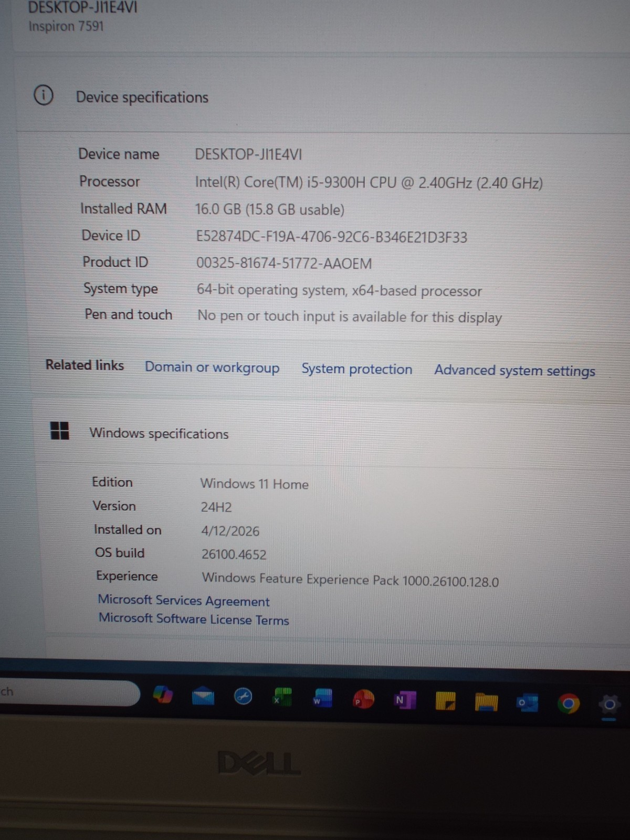
Task: Open Microsoft Software License Terms link
Action: (194, 619)
